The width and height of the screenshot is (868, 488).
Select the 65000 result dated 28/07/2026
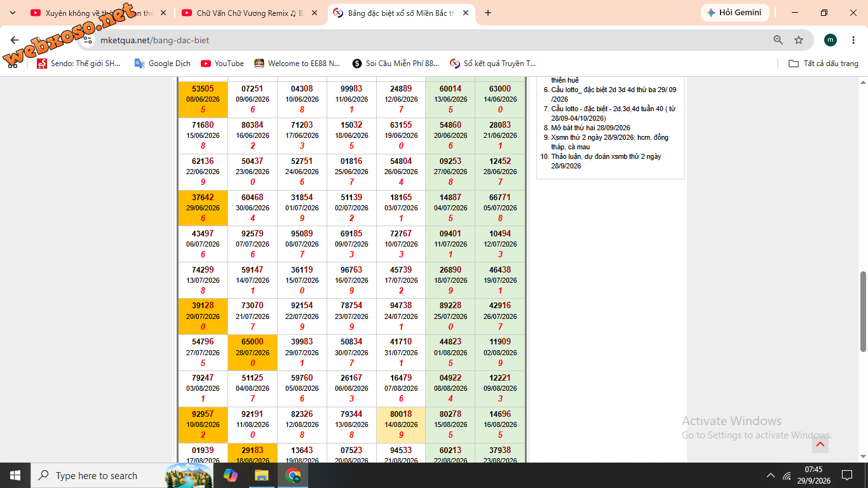(x=252, y=352)
